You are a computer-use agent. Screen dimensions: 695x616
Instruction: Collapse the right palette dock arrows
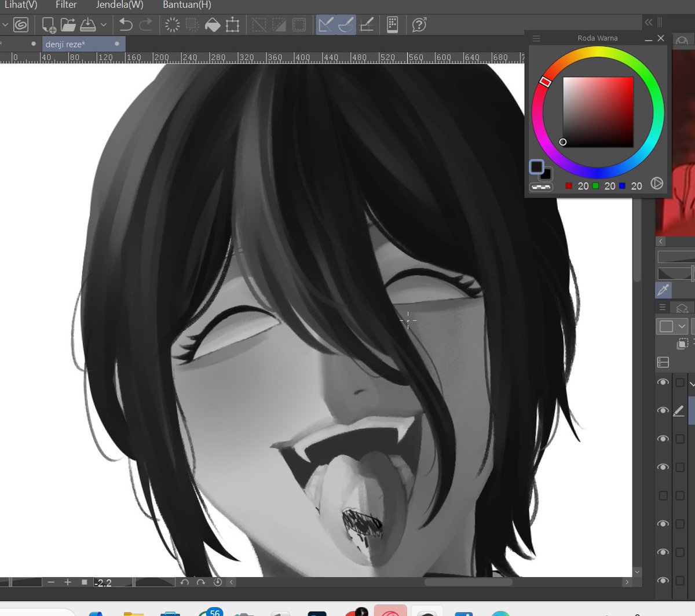tap(649, 22)
